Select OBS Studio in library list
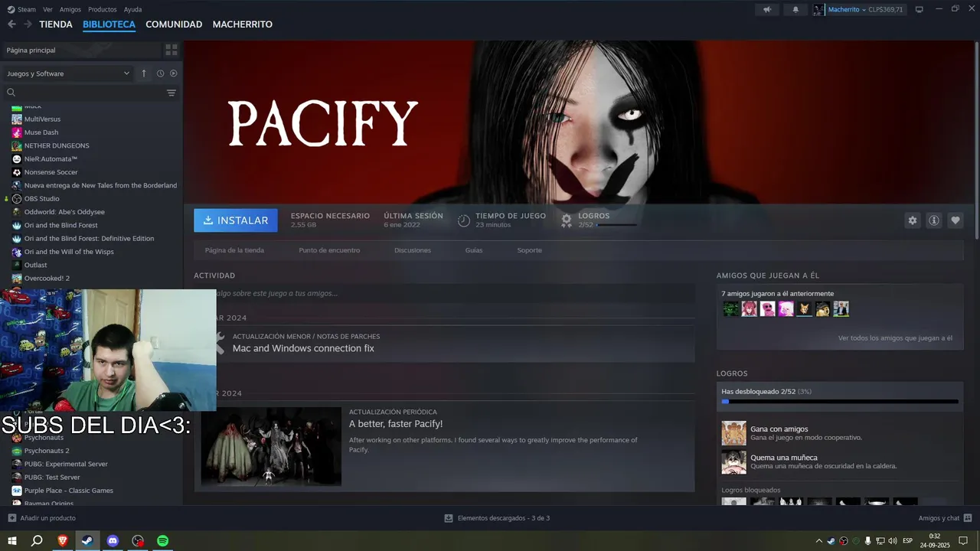This screenshot has width=980, height=551. (41, 198)
